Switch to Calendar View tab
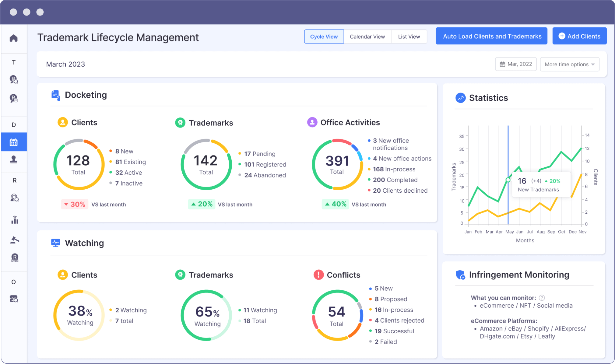The image size is (615, 364). click(x=367, y=37)
